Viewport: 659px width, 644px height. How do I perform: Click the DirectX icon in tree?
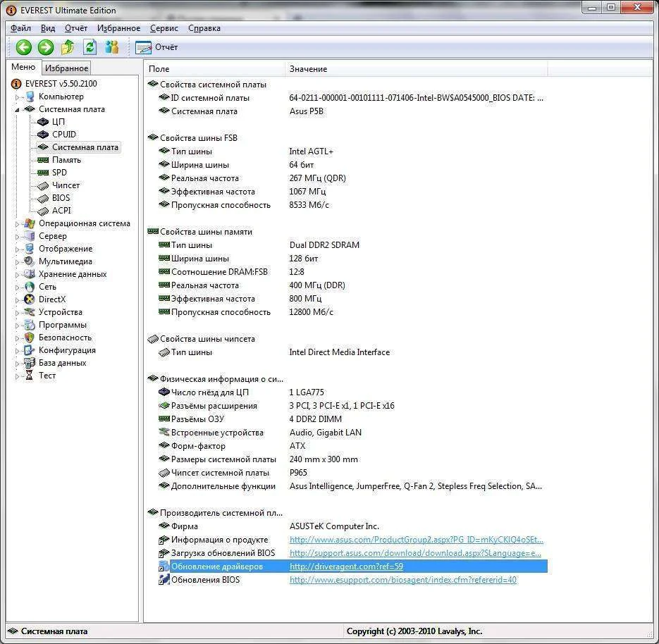30,299
